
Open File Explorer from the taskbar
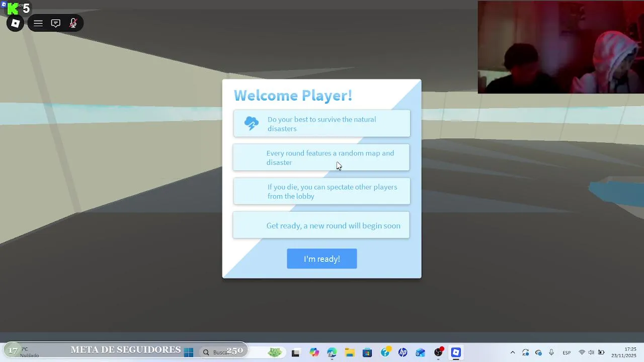coord(350,352)
